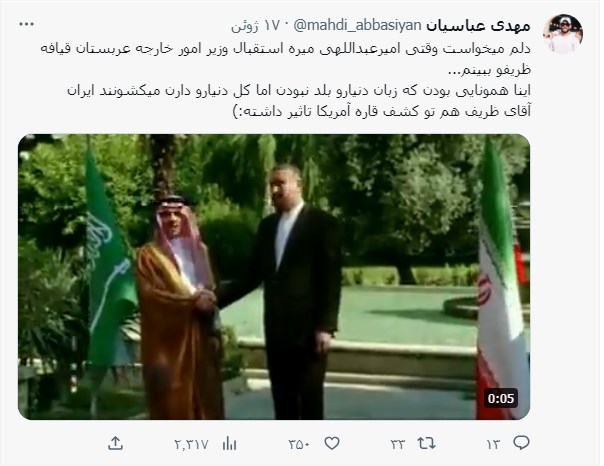
Task: Click the retweet arrows icon
Action: pyautogui.click(x=426, y=444)
